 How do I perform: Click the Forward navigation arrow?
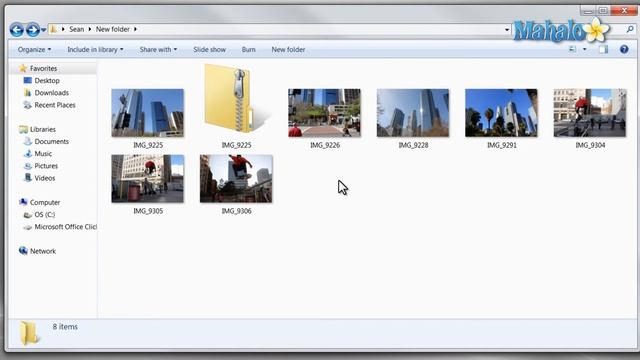tap(33, 29)
